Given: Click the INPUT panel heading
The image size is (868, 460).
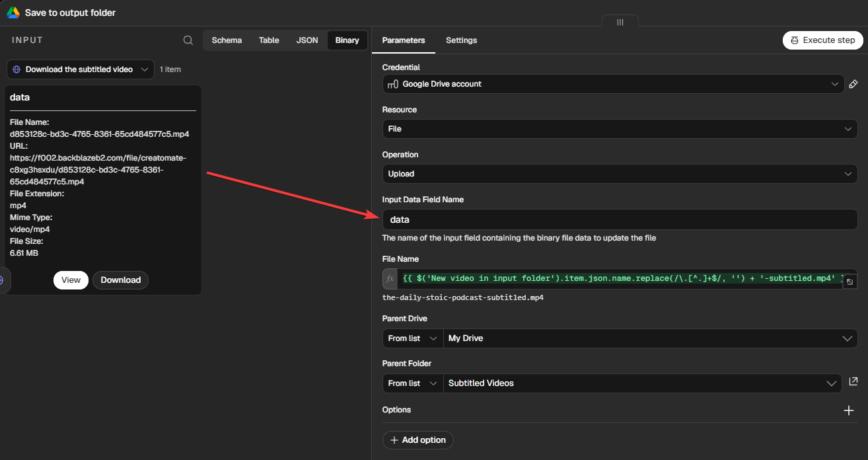Looking at the screenshot, I should pyautogui.click(x=27, y=40).
